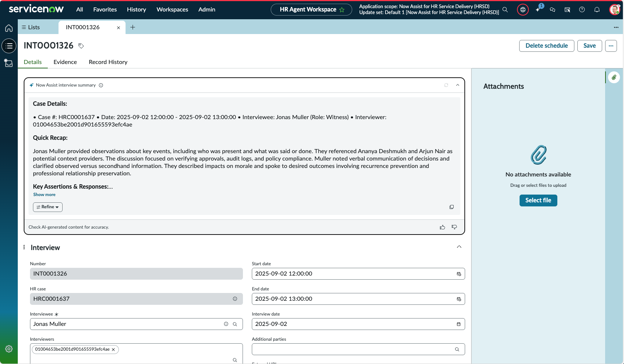Viewport: 624px width, 364px height.
Task: Click the HR Agent Workspace pill
Action: (x=311, y=10)
